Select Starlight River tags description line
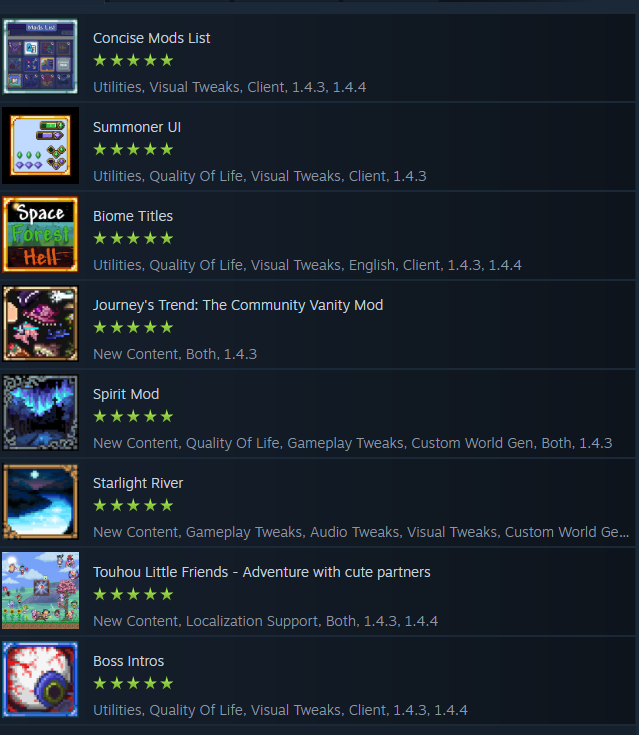This screenshot has width=639, height=735. 361,532
